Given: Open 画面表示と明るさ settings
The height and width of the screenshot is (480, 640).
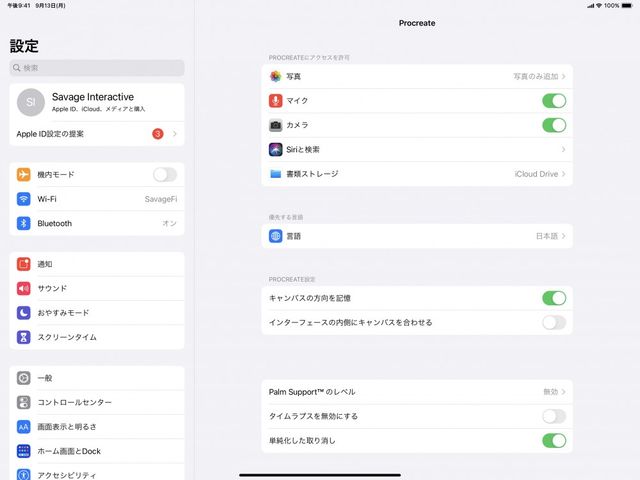Looking at the screenshot, I should pyautogui.click(x=97, y=427).
